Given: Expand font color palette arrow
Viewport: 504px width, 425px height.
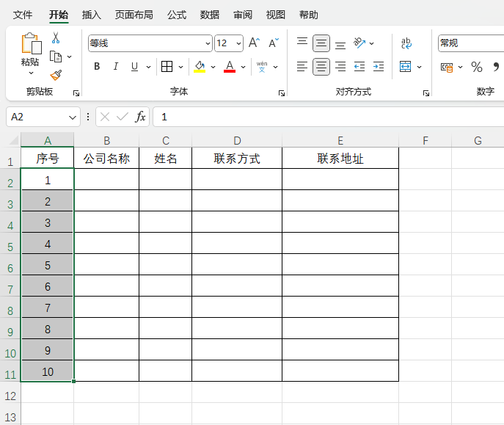Looking at the screenshot, I should pyautogui.click(x=244, y=67).
